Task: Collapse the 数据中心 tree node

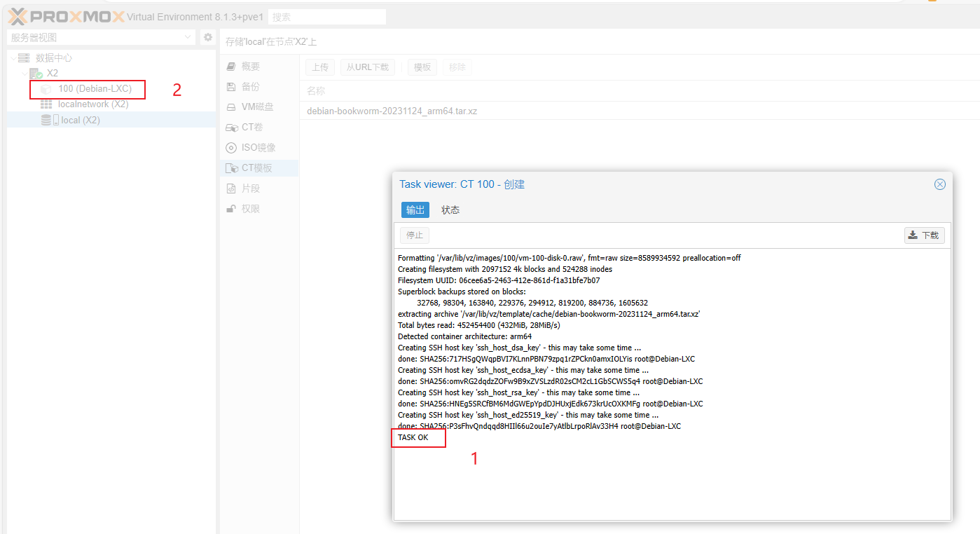Action: coord(13,58)
